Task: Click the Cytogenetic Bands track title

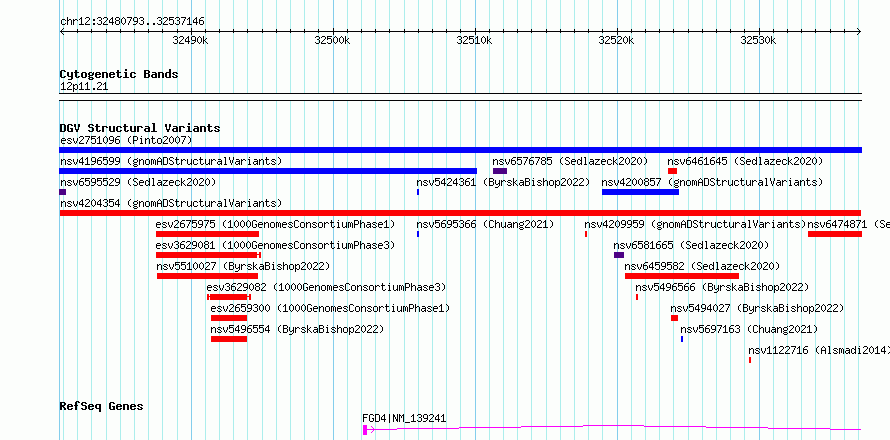Action: (x=119, y=74)
